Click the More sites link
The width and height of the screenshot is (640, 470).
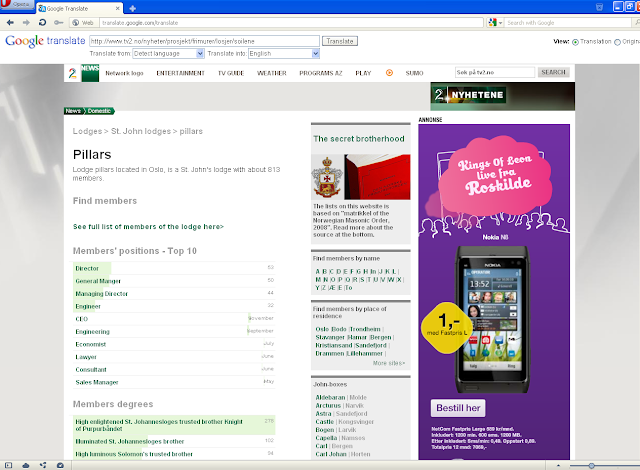pos(389,363)
